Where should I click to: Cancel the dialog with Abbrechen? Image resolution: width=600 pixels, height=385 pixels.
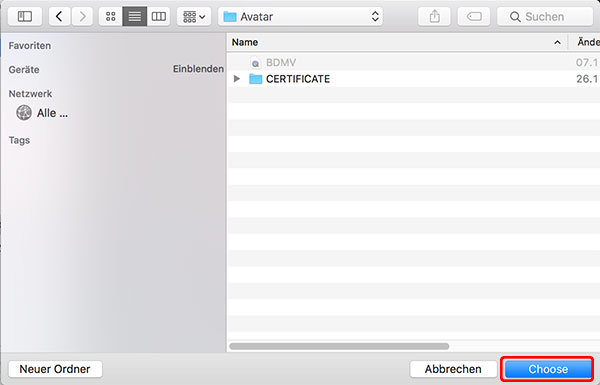pyautogui.click(x=453, y=369)
